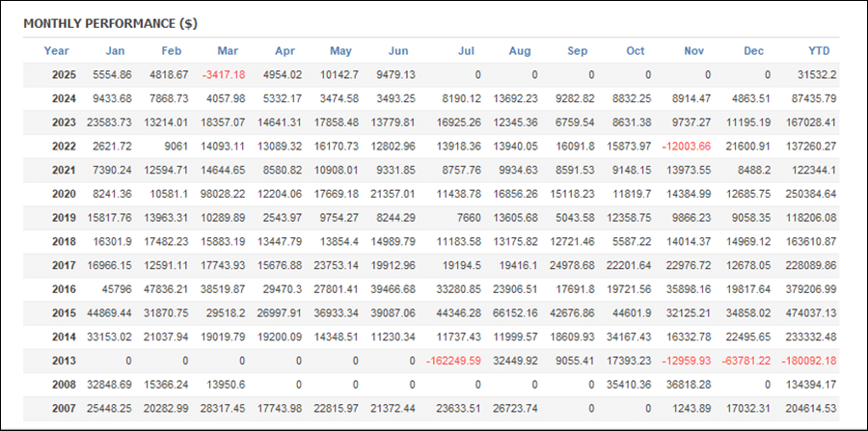Click the November 2022 loss -12003.66
This screenshot has height=431, width=868.
[x=686, y=146]
